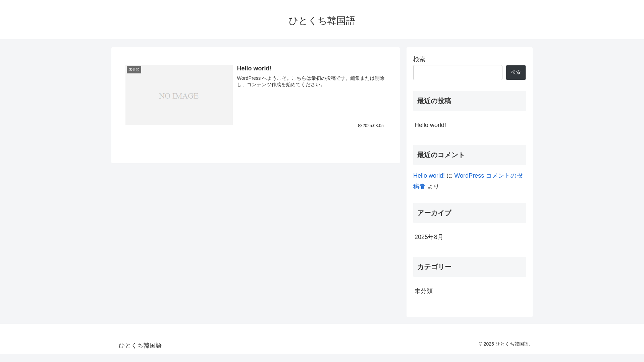Click the dark 検索 search button
This screenshot has height=362, width=644.
click(516, 73)
